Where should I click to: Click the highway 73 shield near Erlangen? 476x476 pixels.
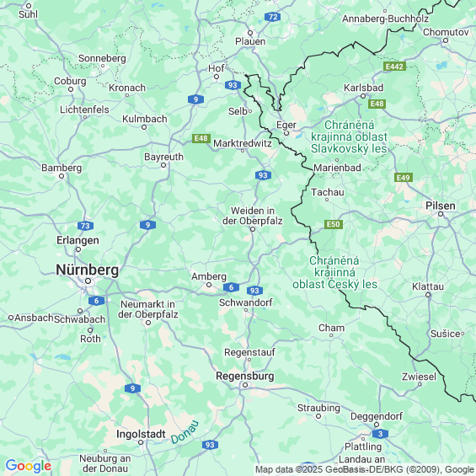pos(85,226)
